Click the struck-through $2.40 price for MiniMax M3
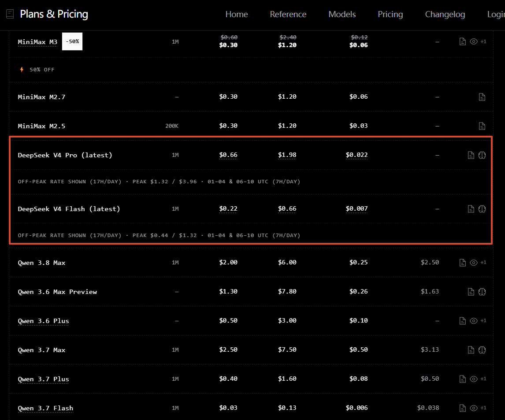Viewport: 505px width, 420px height. [288, 37]
